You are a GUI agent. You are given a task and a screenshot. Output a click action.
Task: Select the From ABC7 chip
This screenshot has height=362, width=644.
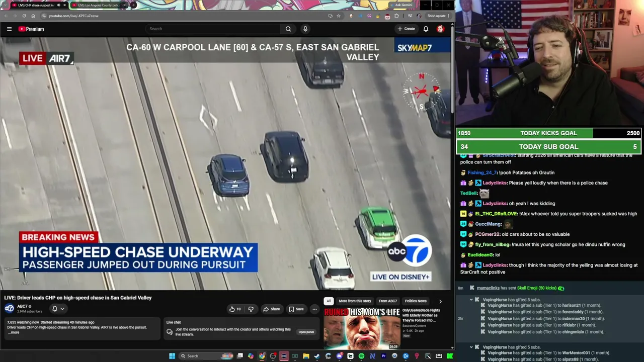pos(388,301)
